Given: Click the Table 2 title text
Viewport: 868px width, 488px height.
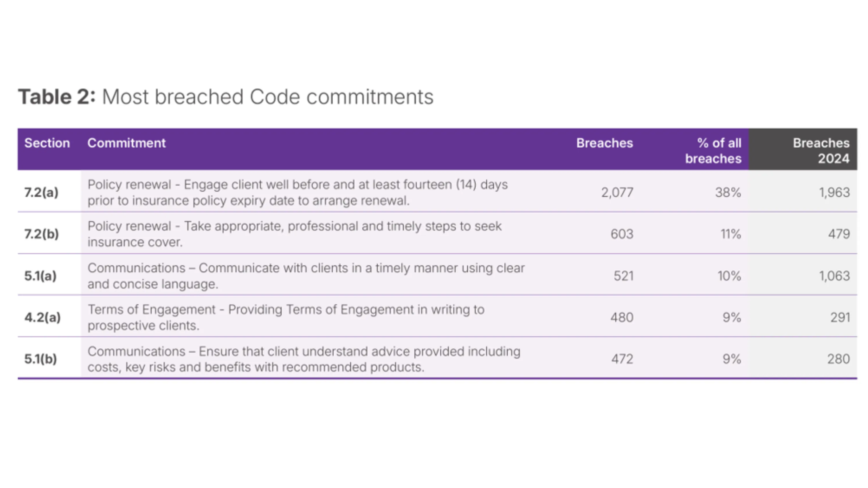Looking at the screenshot, I should click(225, 97).
